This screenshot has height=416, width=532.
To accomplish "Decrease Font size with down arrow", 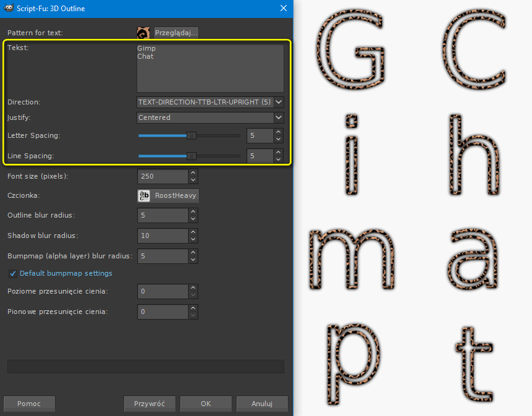I will point(193,180).
